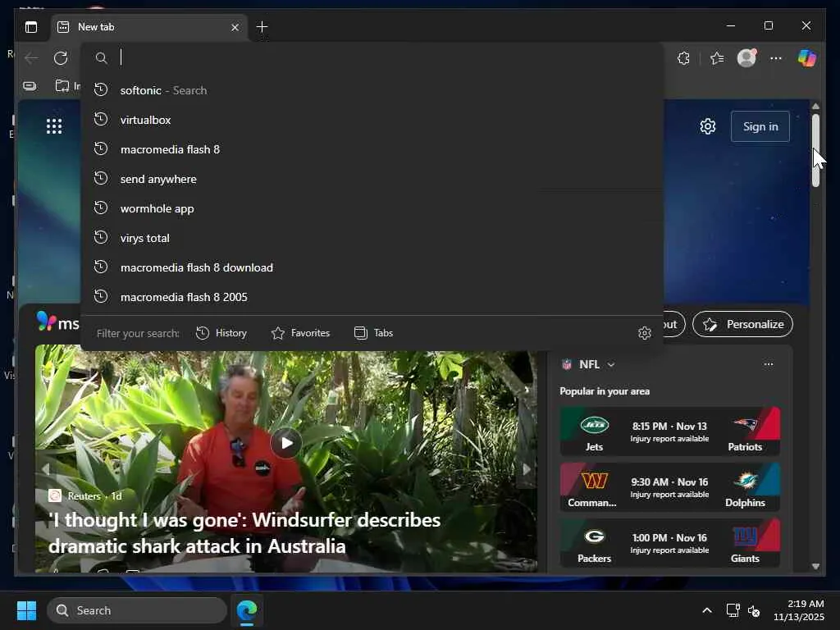Viewport: 840px width, 630px height.
Task: Open the Windows Start menu
Action: point(26,610)
